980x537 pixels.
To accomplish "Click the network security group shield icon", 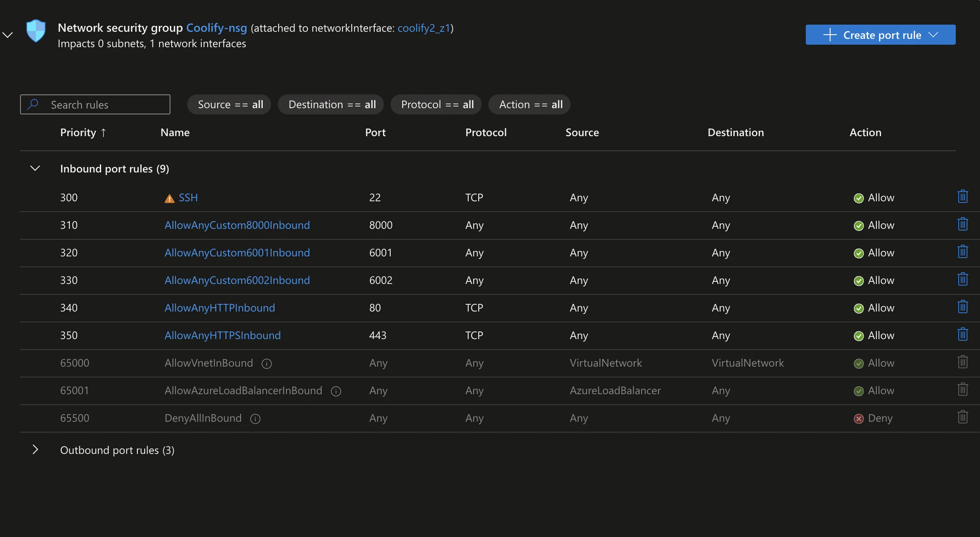I will pyautogui.click(x=36, y=31).
